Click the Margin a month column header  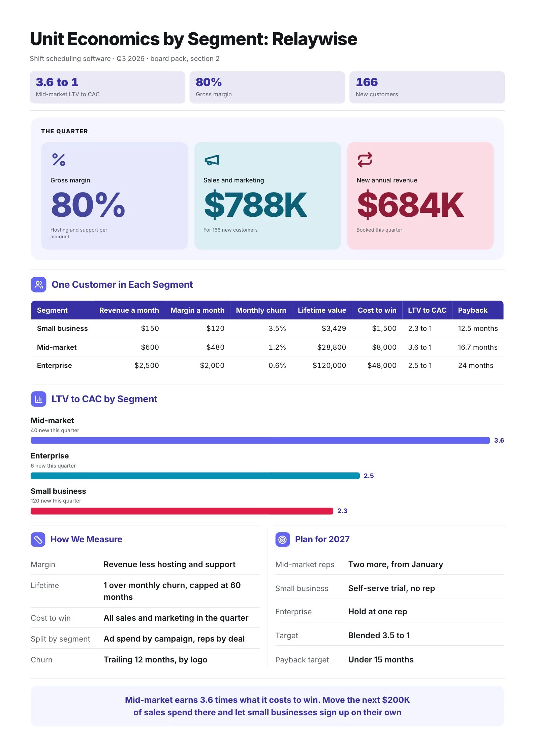(x=197, y=310)
